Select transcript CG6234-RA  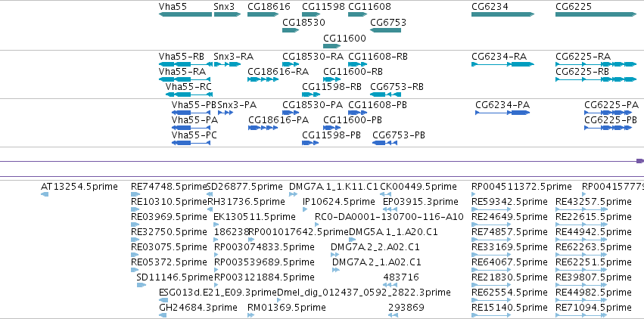tap(502, 64)
